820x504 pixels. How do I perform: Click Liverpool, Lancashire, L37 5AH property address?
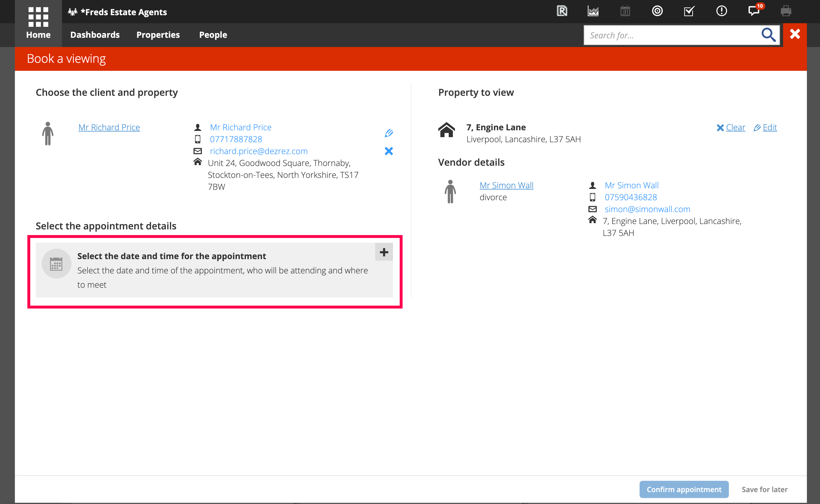click(523, 139)
